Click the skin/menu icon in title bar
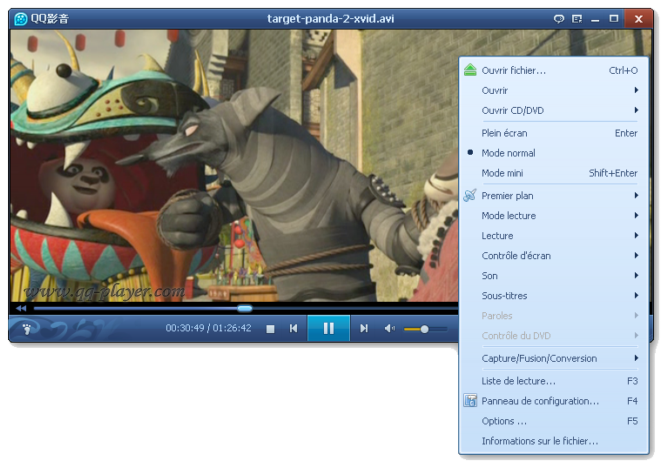 tap(577, 19)
